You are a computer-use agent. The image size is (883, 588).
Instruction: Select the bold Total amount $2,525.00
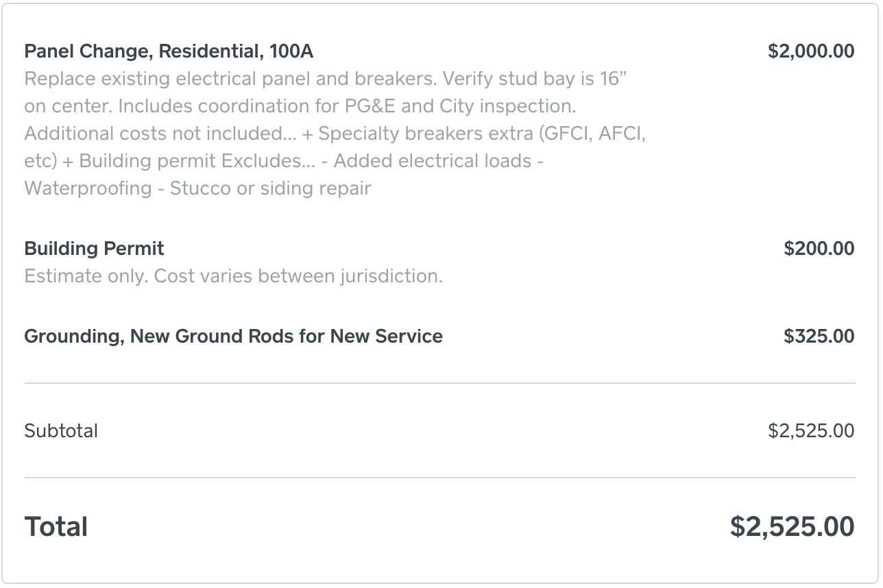(x=792, y=527)
